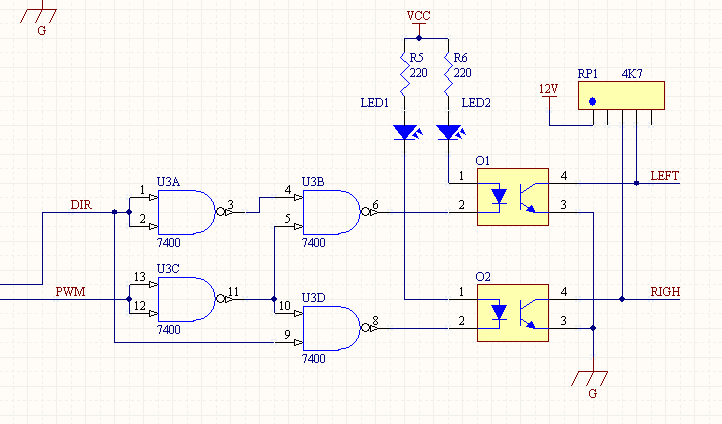The height and width of the screenshot is (424, 722).
Task: Select resistor R6 zigzag symbol
Action: [x=448, y=74]
